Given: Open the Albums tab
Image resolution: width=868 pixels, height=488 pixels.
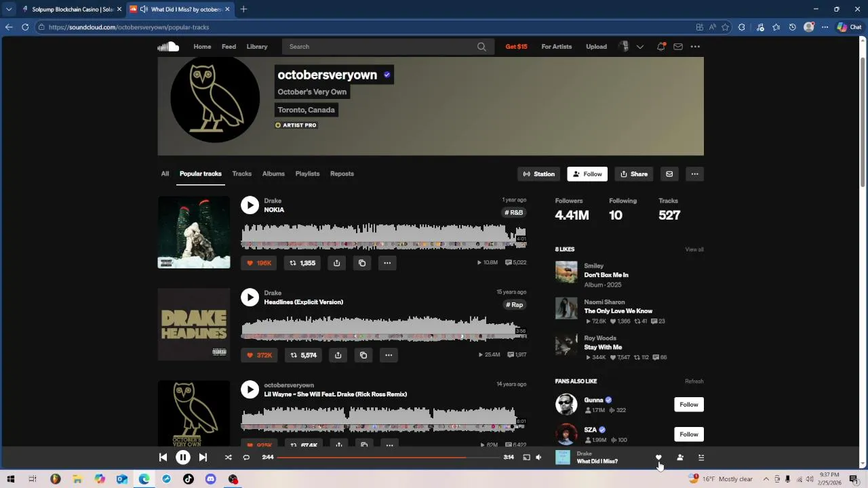Looking at the screenshot, I should point(273,174).
